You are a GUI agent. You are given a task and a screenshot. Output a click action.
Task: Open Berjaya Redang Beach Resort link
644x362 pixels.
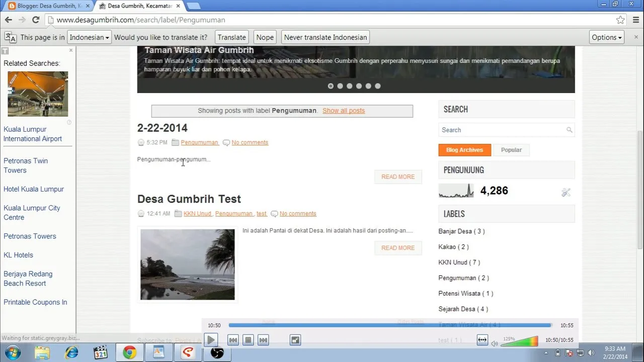tap(28, 279)
